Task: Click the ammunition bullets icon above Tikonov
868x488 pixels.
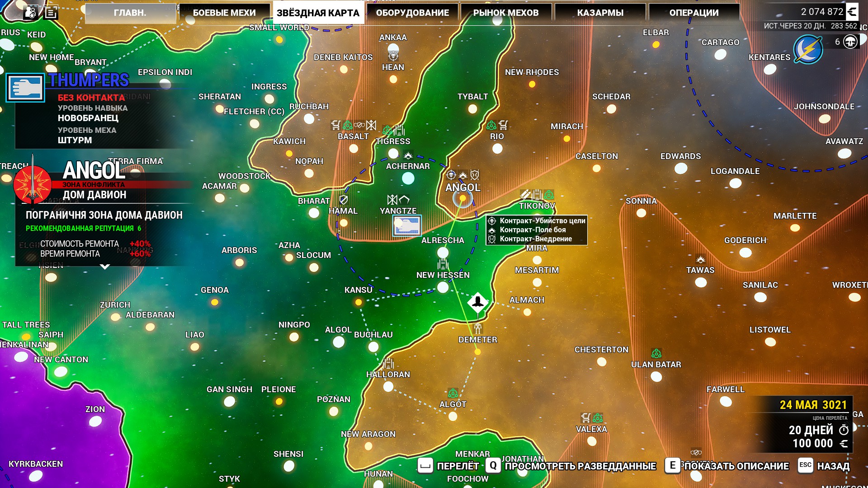Action: [x=525, y=195]
